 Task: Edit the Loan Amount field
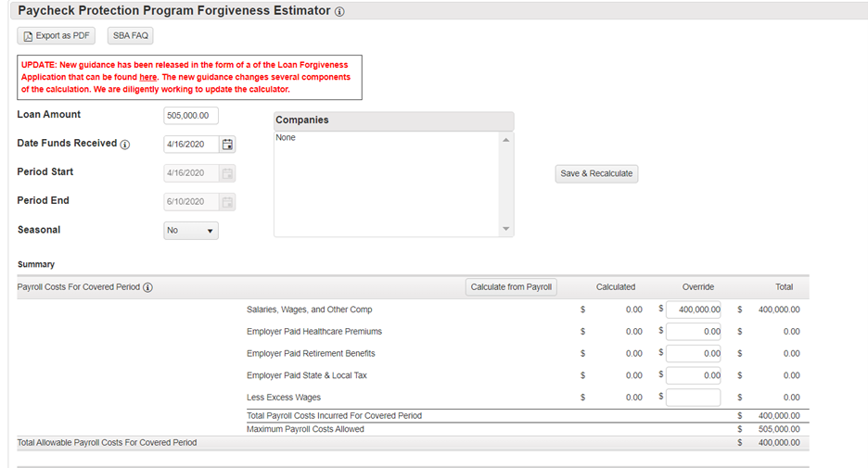pyautogui.click(x=191, y=116)
